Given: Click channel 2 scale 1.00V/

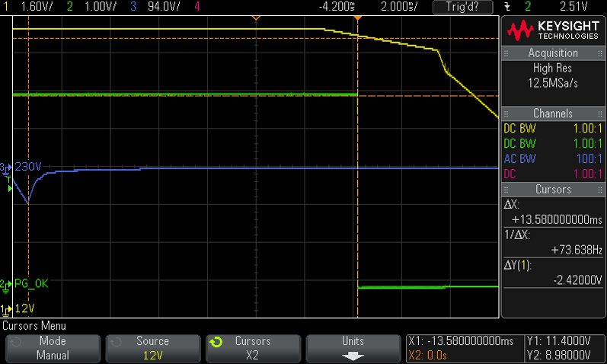Looking at the screenshot, I should click(x=101, y=6).
